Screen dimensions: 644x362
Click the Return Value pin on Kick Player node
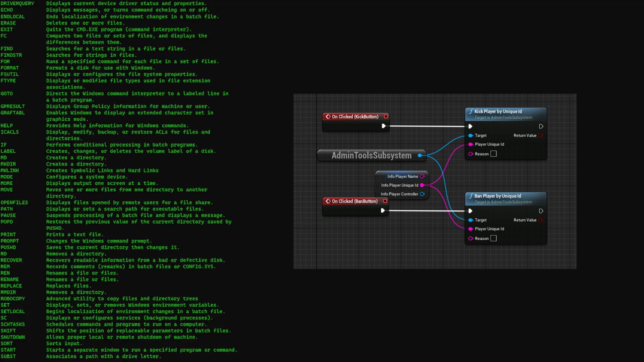540,135
